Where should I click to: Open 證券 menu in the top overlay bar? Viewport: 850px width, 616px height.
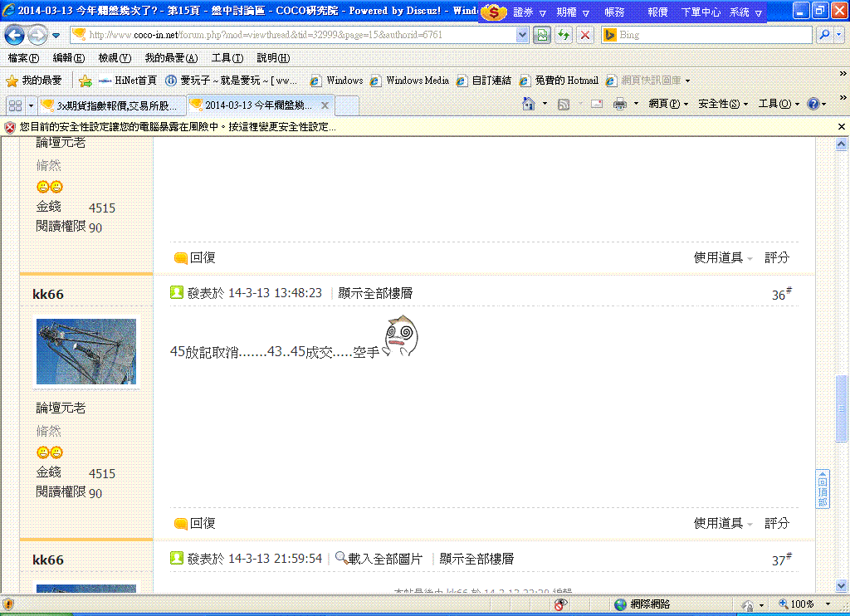click(529, 12)
